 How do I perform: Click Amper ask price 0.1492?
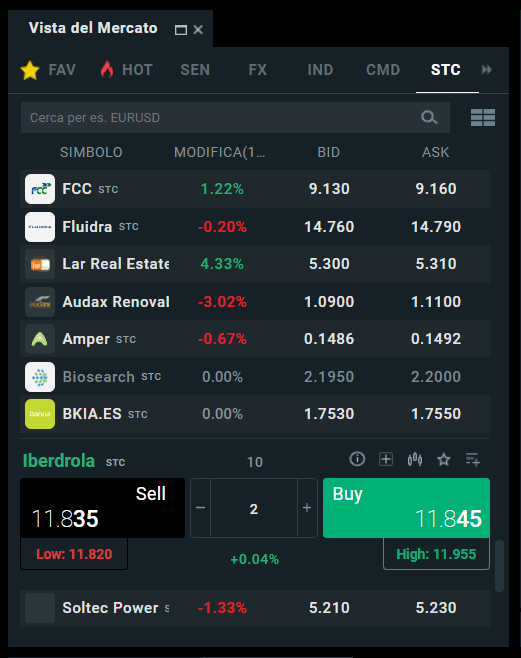coord(436,339)
